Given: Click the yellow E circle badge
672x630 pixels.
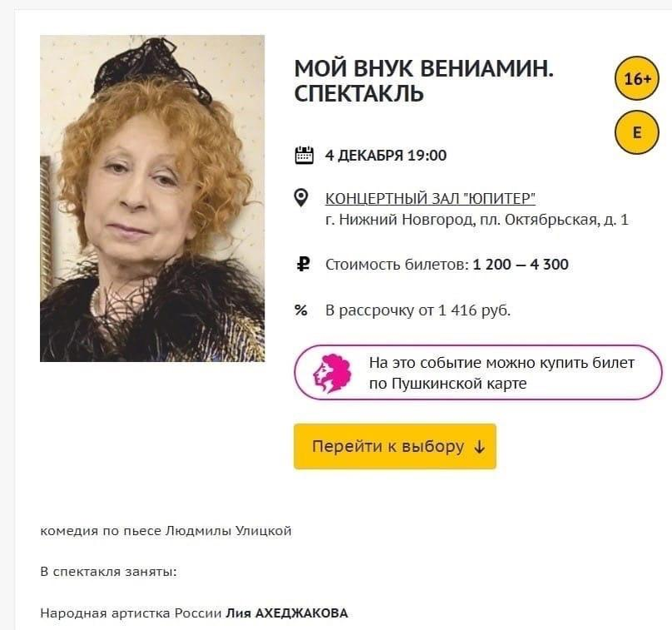Looking at the screenshot, I should 637,131.
